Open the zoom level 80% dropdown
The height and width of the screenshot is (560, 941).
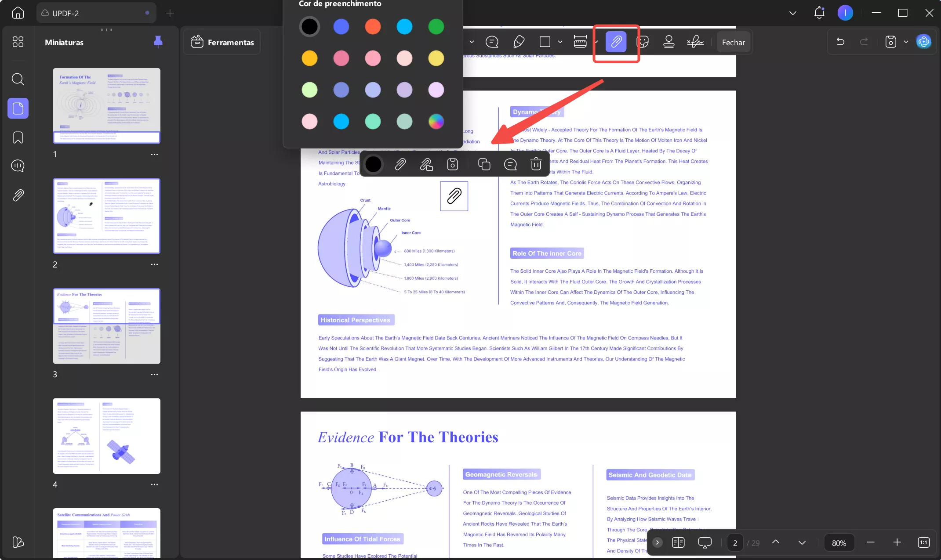(x=839, y=543)
